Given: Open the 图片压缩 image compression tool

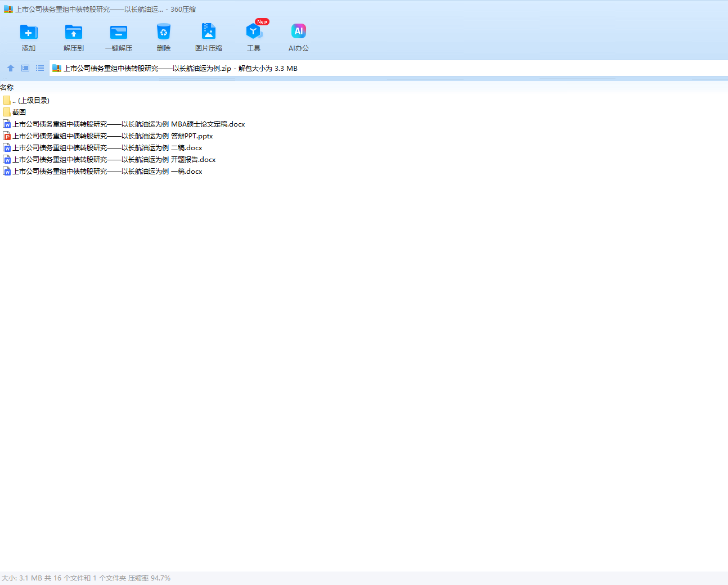Looking at the screenshot, I should pos(209,31).
